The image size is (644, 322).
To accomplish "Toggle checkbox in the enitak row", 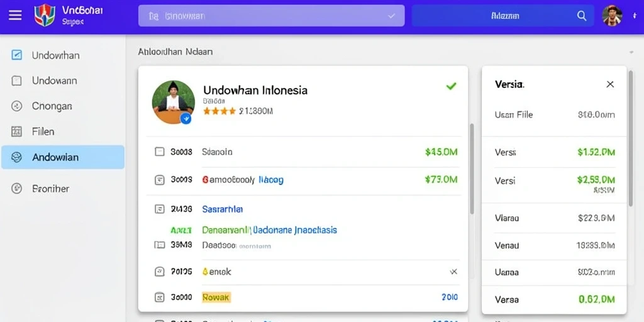I will (159, 272).
